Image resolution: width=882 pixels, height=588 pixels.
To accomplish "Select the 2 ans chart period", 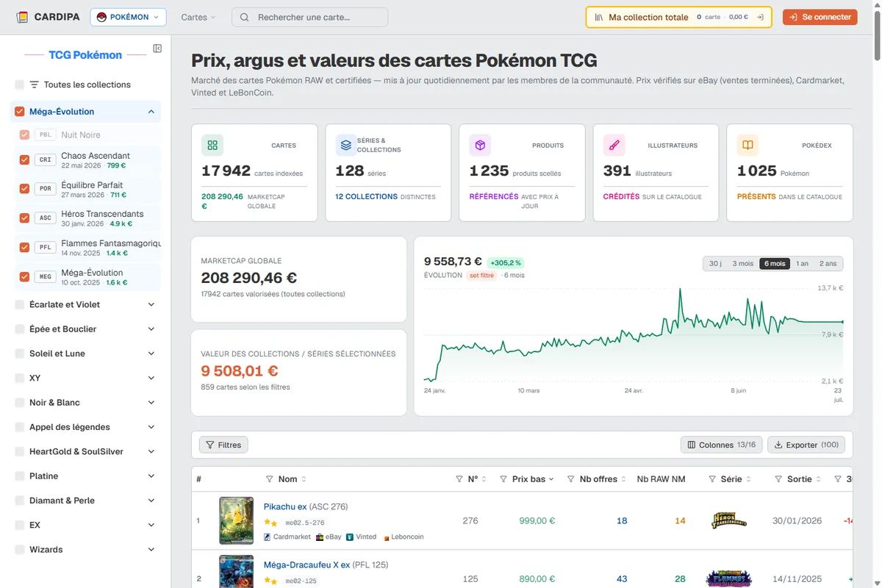I will [828, 264].
